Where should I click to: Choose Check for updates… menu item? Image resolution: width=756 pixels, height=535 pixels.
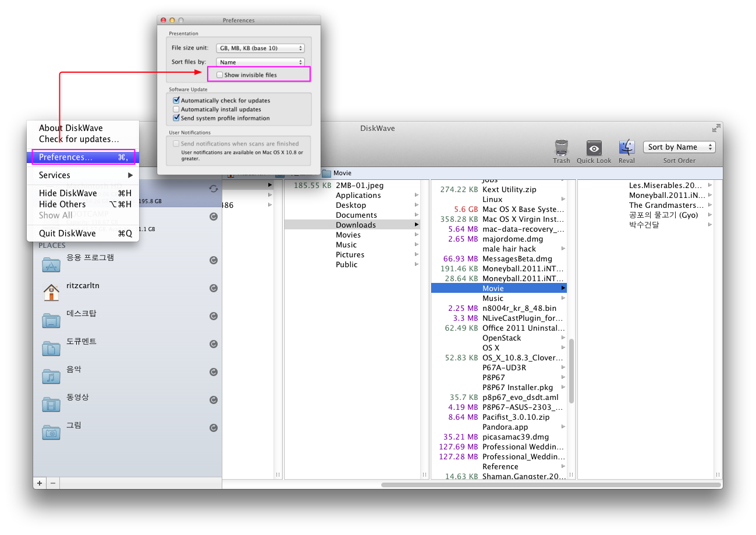click(83, 139)
